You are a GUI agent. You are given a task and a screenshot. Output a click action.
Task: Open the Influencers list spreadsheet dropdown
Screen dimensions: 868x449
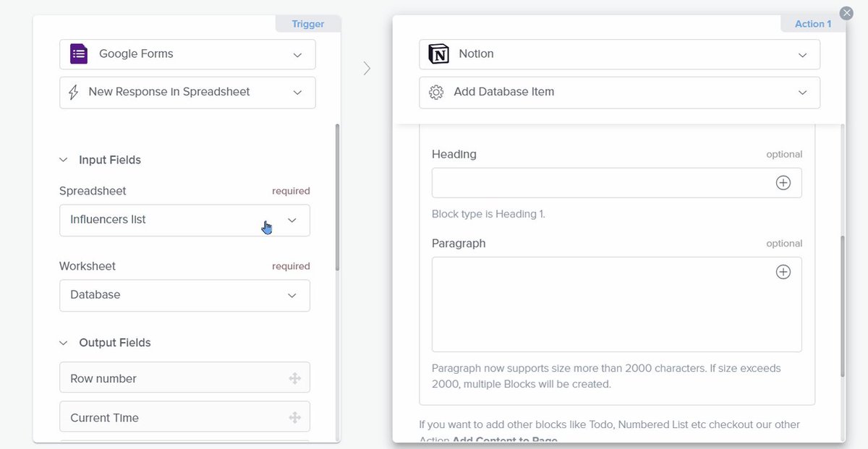pyautogui.click(x=184, y=220)
